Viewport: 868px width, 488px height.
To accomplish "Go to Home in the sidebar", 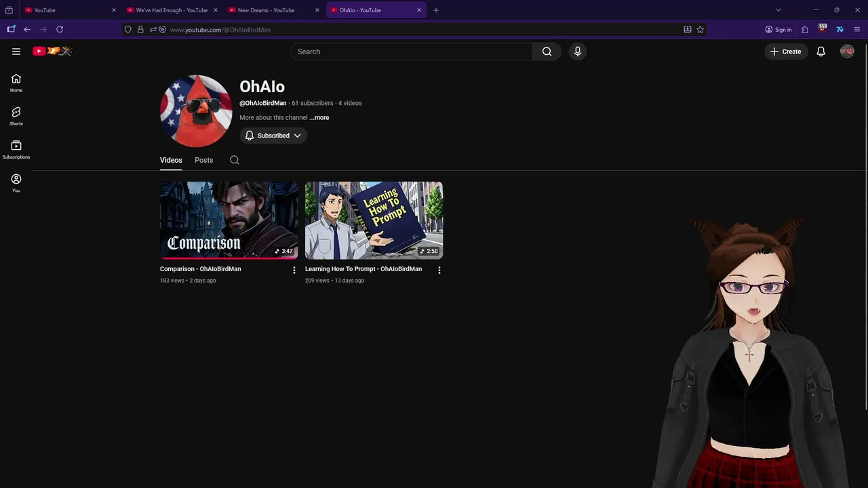I will 16,83.
